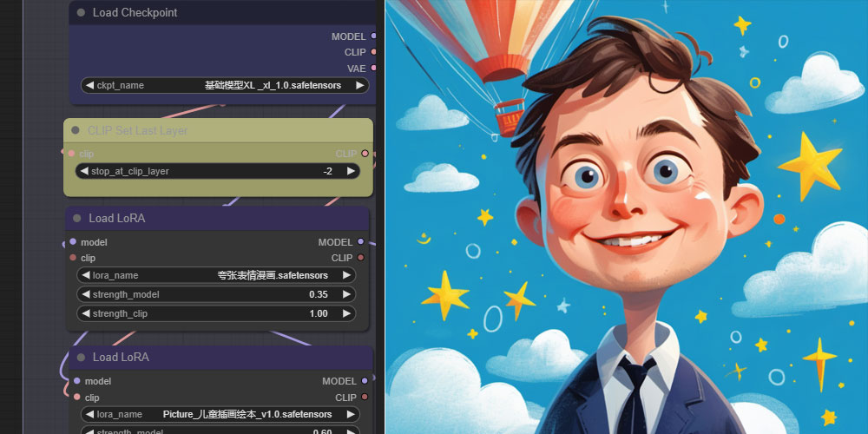Screen dimensions: 868x434
Task: Click model input port on 夸张表情漫画 LoRA node
Action: coord(73,242)
